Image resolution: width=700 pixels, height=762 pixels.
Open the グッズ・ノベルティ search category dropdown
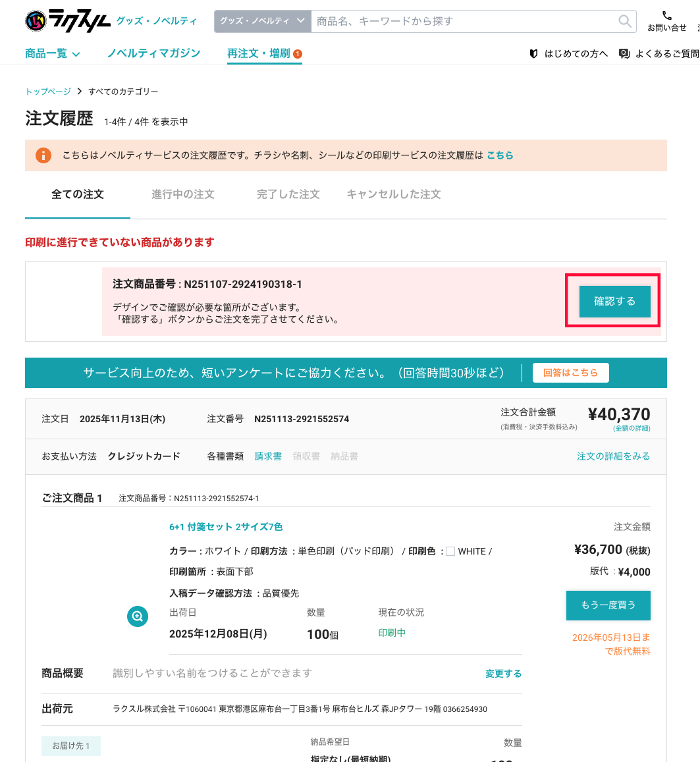tap(262, 21)
